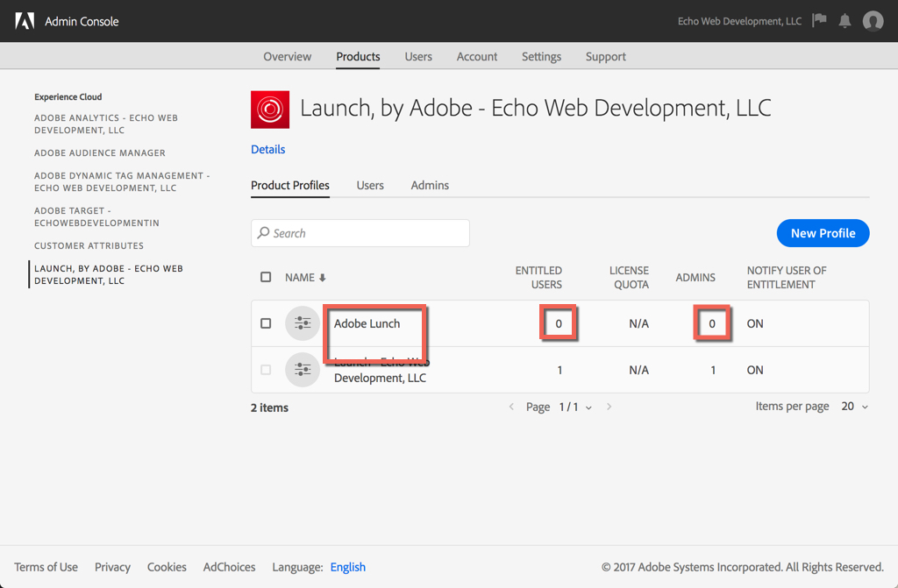
Task: Open the AdChoices footer link
Action: coord(229,567)
